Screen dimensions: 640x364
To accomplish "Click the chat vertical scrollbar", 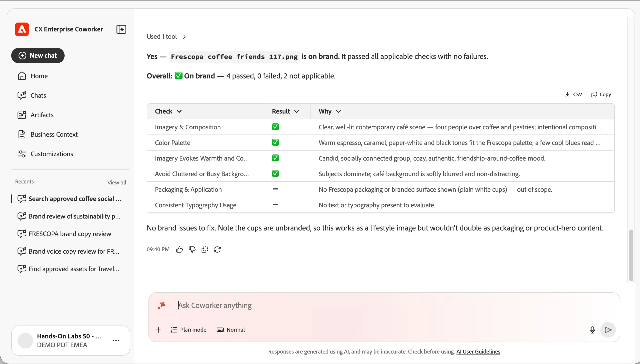I will pos(631,255).
